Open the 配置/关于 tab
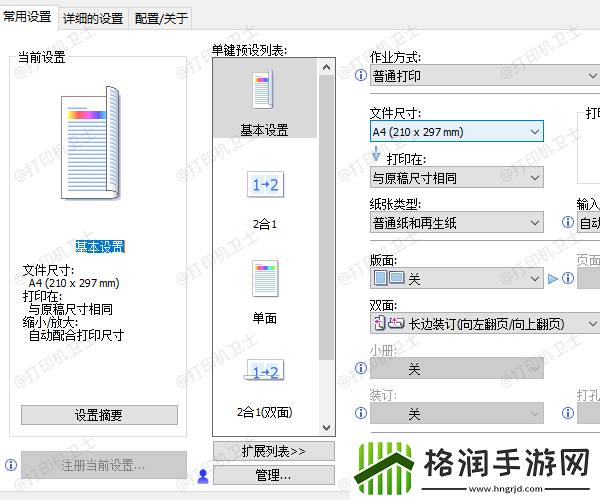The width and height of the screenshot is (600, 500). [x=161, y=18]
